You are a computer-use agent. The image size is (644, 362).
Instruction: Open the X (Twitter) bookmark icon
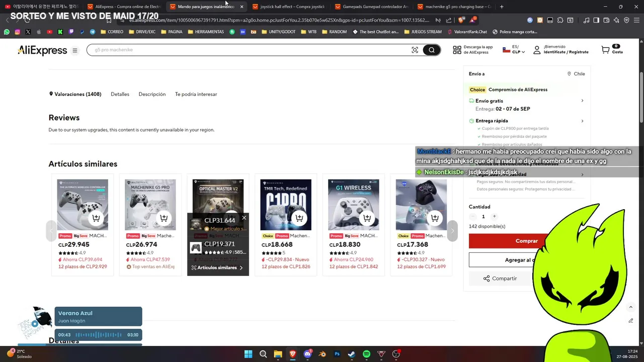[28, 32]
